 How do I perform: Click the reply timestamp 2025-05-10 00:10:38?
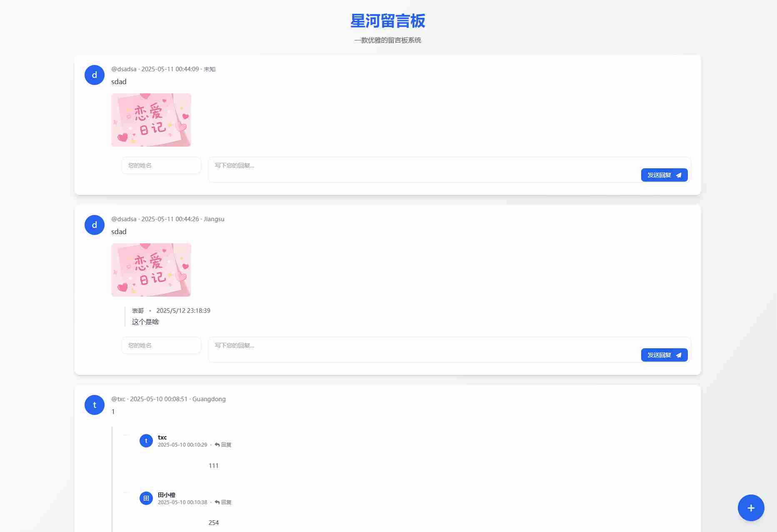182,502
